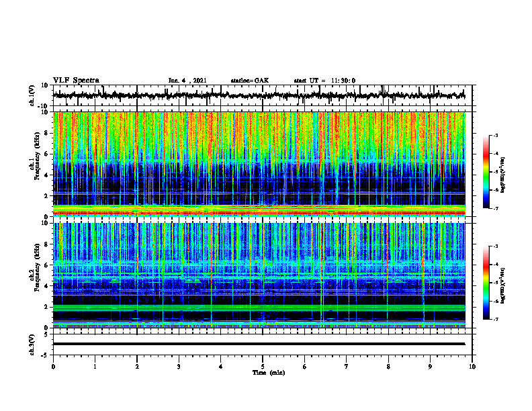Select the date text "Jan. 4, 2021"
Image resolution: width=532 pixels, height=411 pixels.
[x=187, y=81]
